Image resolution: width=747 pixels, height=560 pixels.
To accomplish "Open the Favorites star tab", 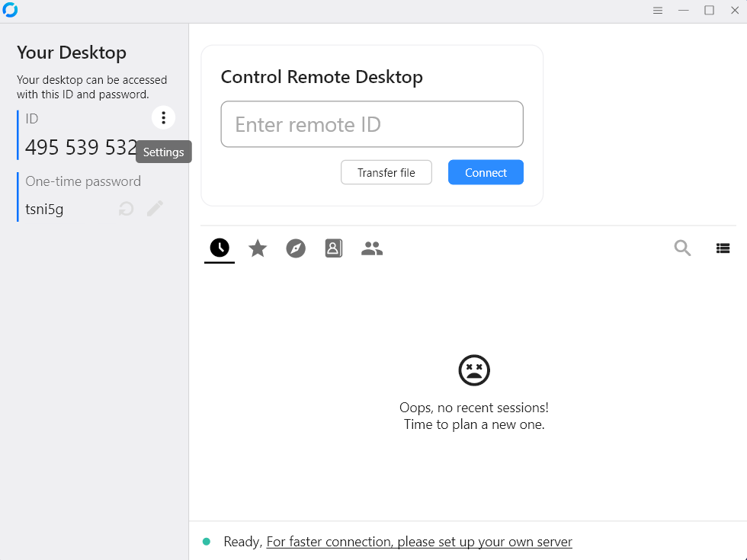I will [258, 248].
